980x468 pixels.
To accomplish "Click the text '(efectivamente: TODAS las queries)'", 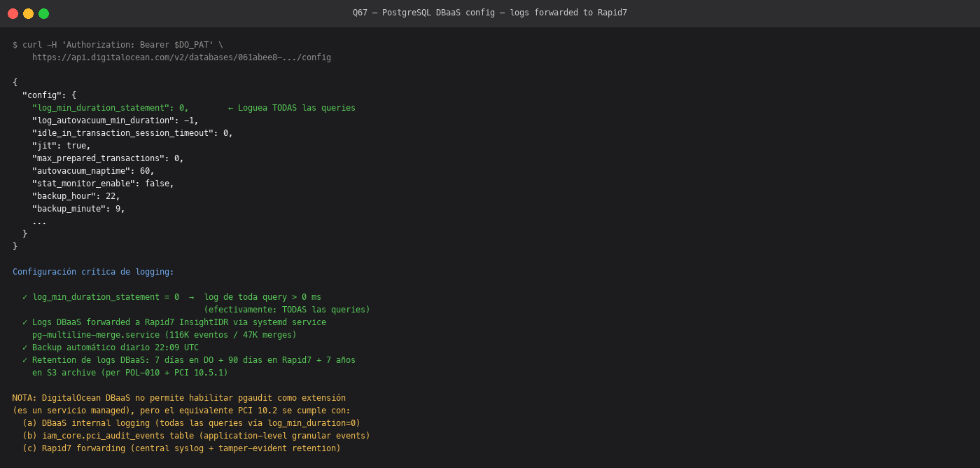I will 287,310.
